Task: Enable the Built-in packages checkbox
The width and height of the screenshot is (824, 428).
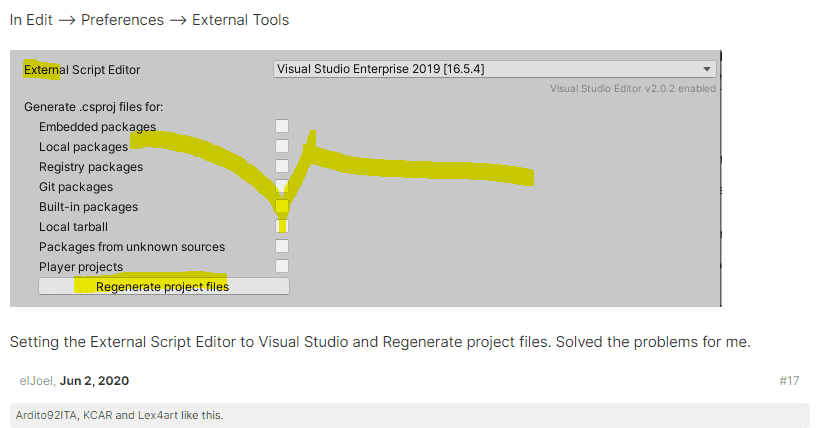Action: pos(282,206)
